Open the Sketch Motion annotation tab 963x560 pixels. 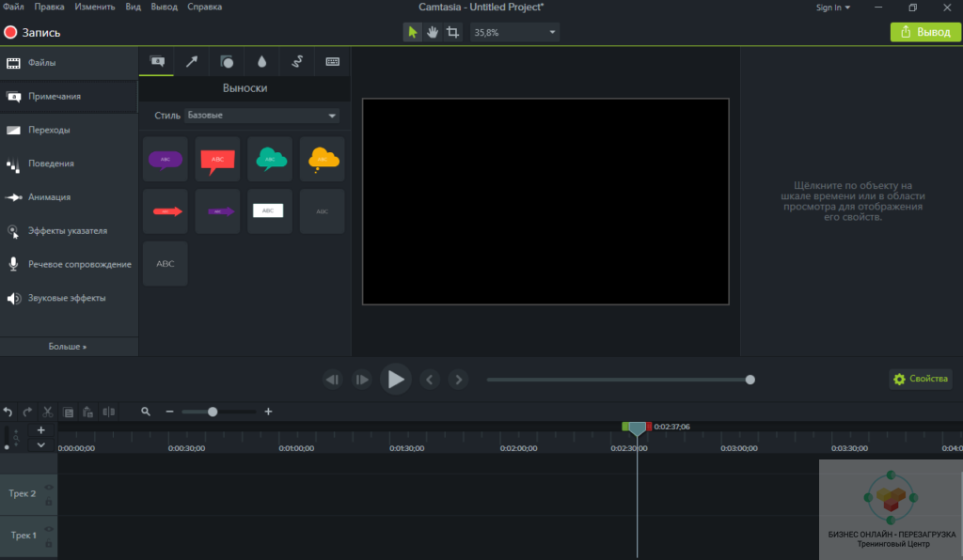pyautogui.click(x=297, y=62)
